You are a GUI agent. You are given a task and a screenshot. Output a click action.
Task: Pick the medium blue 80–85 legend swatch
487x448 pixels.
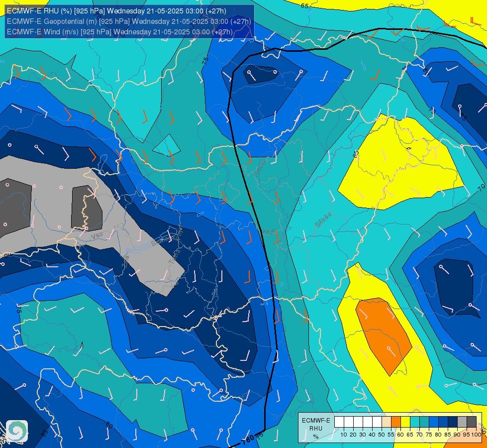[443, 422]
